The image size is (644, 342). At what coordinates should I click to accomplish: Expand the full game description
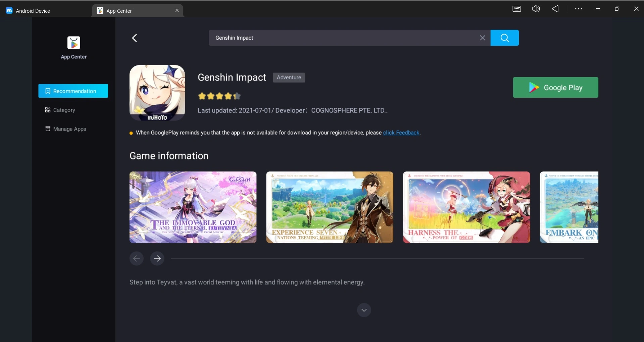(x=364, y=310)
